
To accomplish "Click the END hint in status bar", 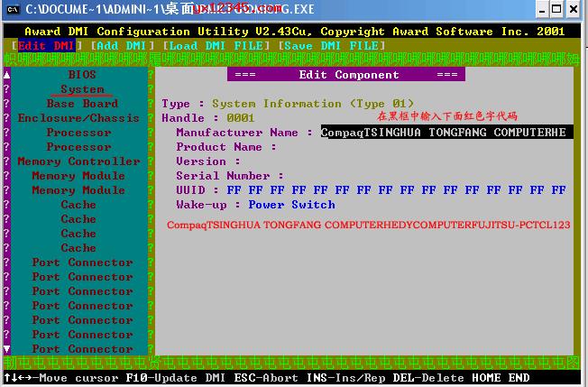I will [519, 378].
